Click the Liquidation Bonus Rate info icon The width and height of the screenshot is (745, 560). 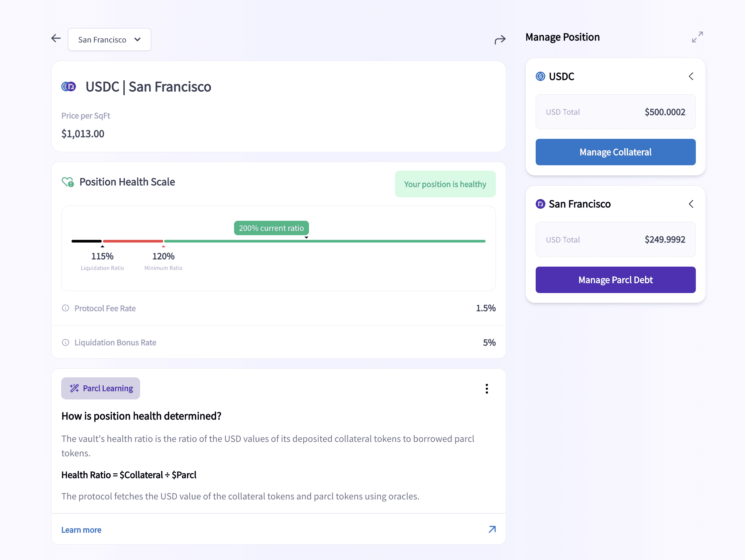tap(66, 342)
